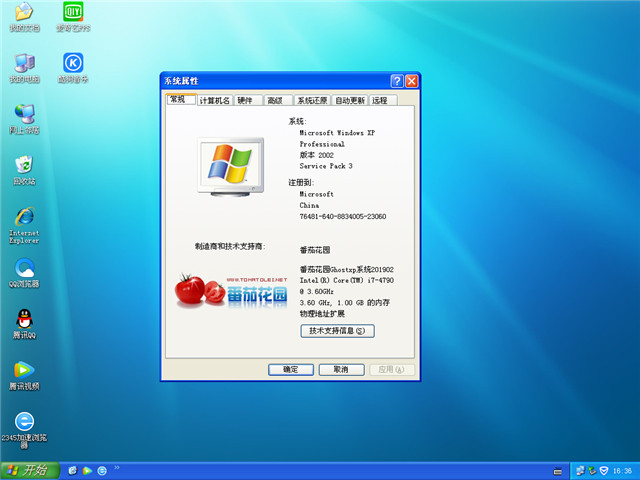The image size is (640, 480).
Task: Click the 系统属性 title bar text
Action: pos(181,81)
